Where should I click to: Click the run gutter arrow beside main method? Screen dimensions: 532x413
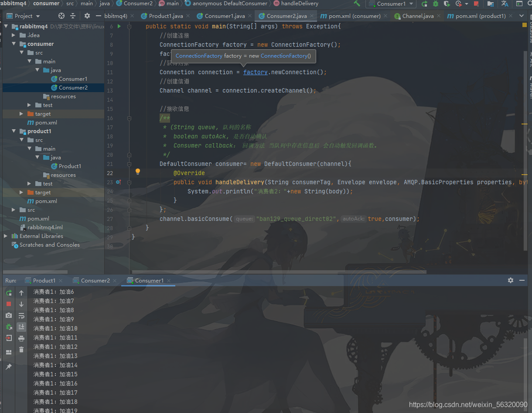point(119,26)
